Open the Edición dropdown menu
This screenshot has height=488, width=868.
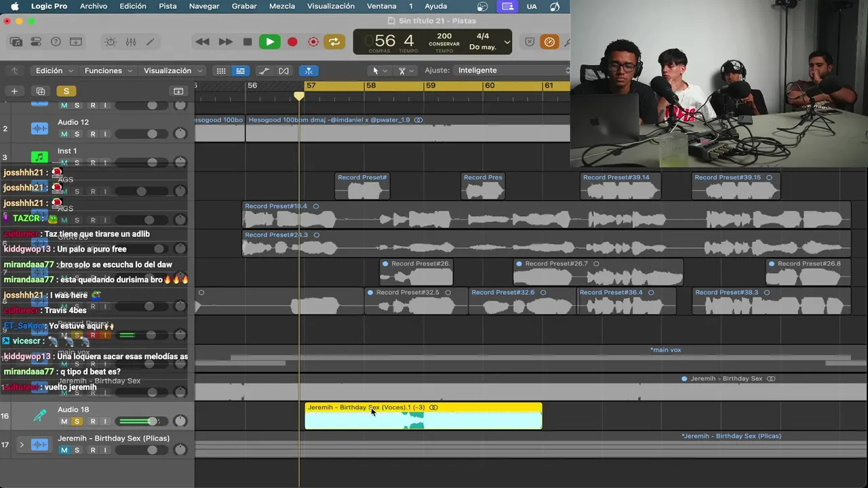coord(54,70)
